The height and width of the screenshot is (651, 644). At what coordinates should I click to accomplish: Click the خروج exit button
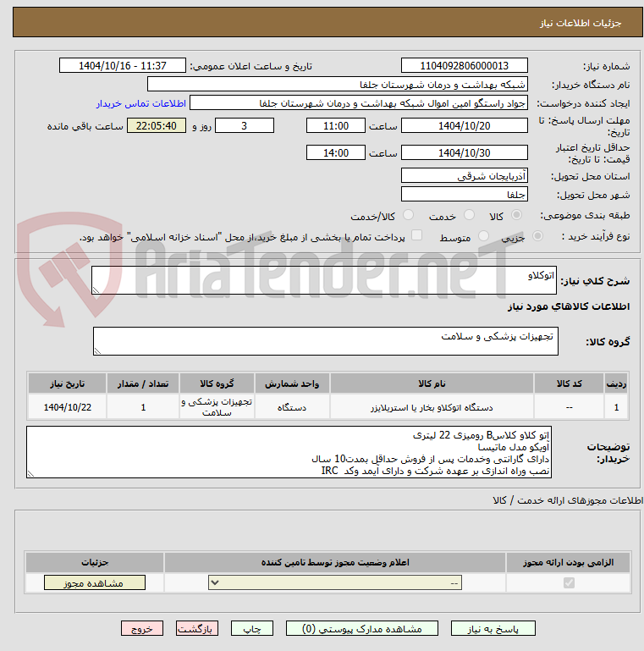[142, 629]
